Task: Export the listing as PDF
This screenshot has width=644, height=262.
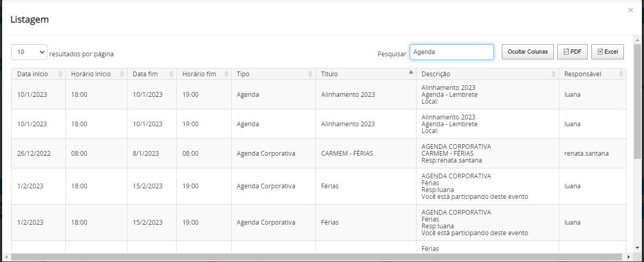Action: click(572, 52)
